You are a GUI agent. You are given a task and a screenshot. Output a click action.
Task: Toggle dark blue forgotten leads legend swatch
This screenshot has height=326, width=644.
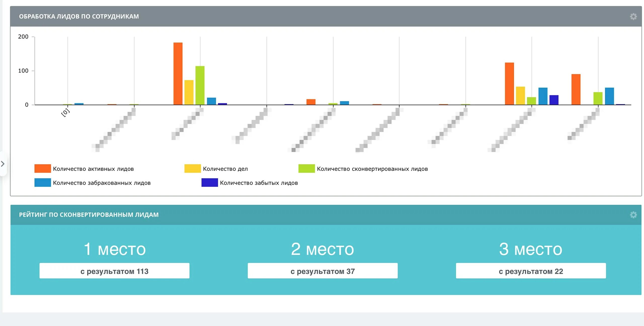click(210, 183)
